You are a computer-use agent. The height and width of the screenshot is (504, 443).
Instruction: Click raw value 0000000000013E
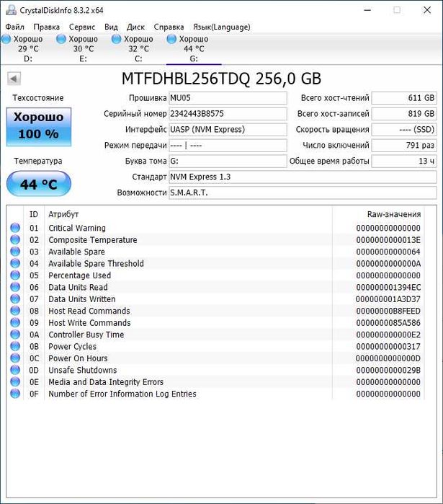click(x=388, y=240)
